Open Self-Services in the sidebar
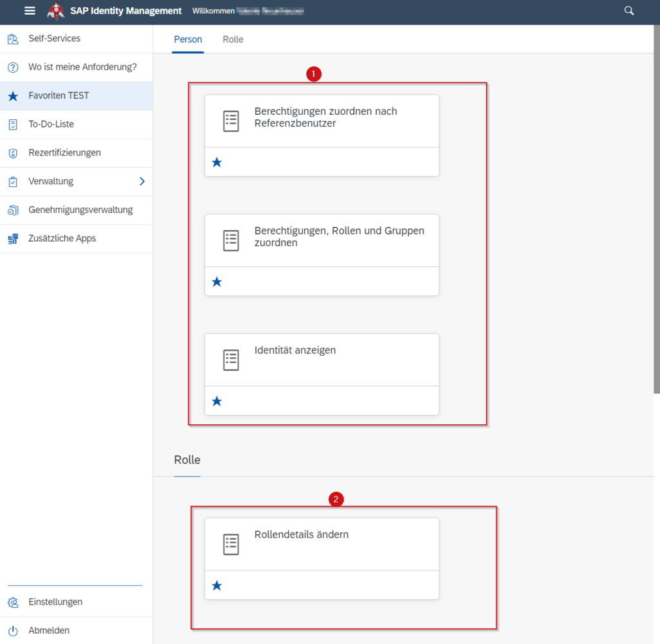 76,39
